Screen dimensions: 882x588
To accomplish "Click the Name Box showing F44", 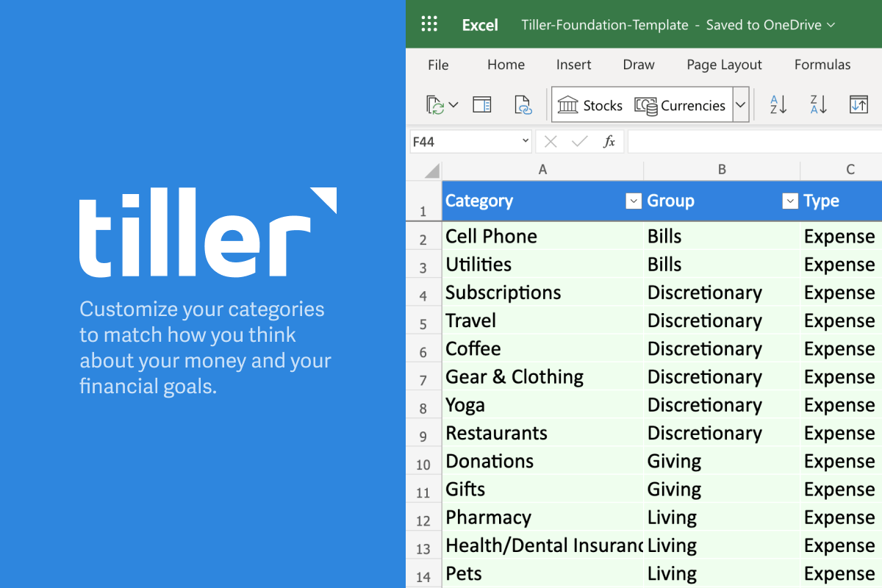I will pos(470,142).
